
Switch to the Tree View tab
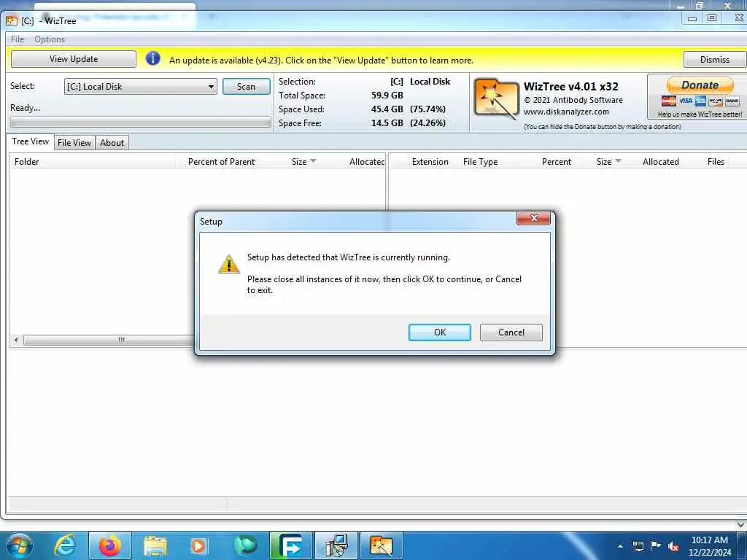(x=30, y=142)
